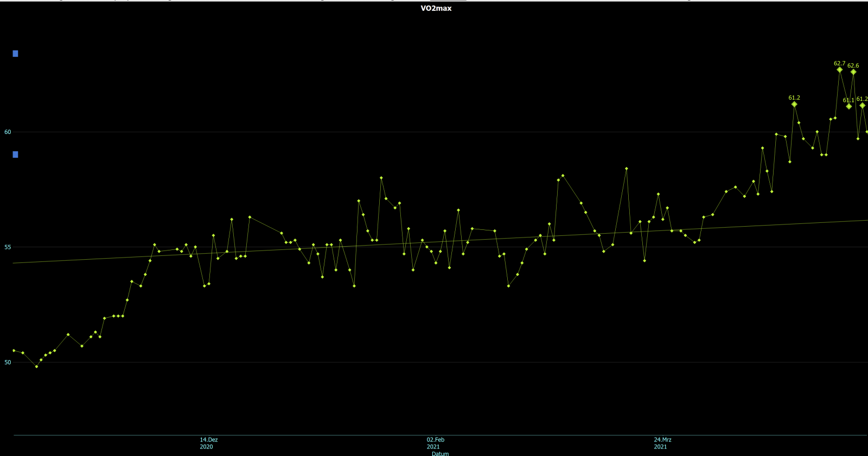868x456 pixels.
Task: Click the VO2max chart title
Action: 436,8
